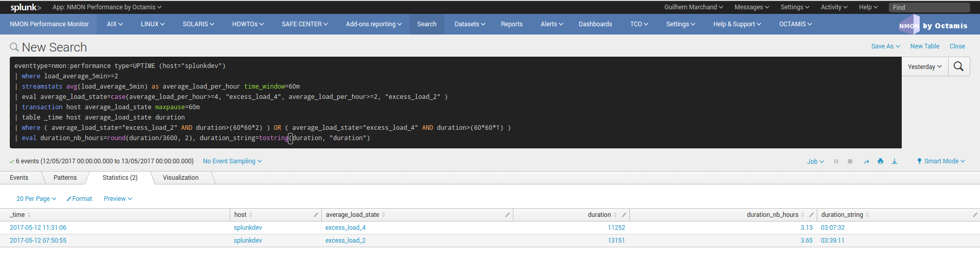Click New Search magnifier icon
This screenshot has width=980, height=272.
coord(14,47)
